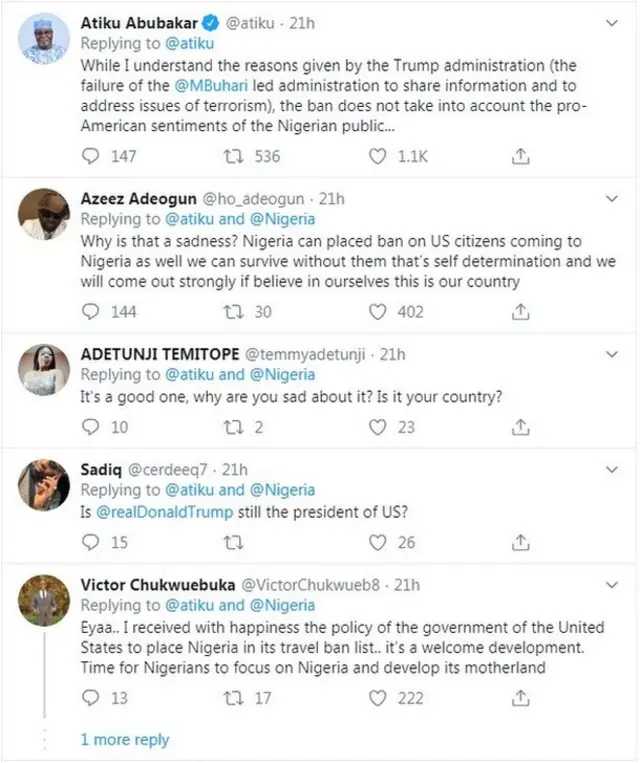The image size is (640, 763).
Task: Reply to Victor Chukwuebuka's tweet
Action: (x=90, y=698)
